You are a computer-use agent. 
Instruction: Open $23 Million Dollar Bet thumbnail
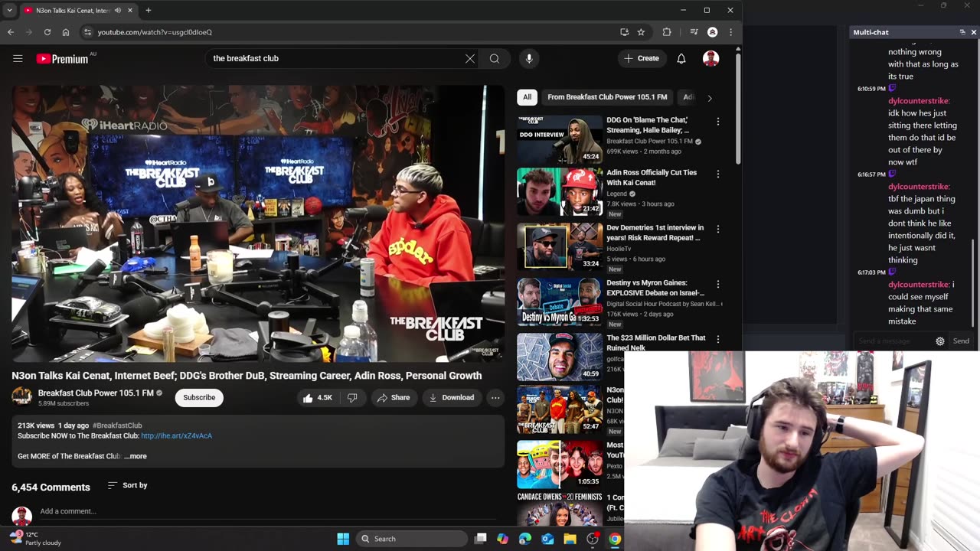click(x=560, y=357)
